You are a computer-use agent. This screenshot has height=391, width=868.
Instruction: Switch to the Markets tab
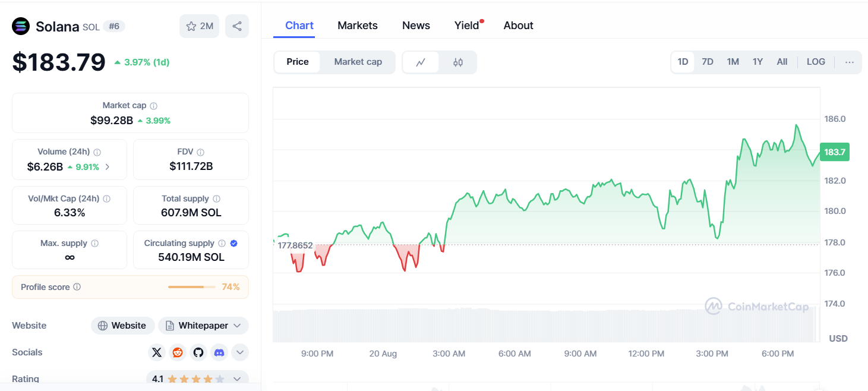357,25
